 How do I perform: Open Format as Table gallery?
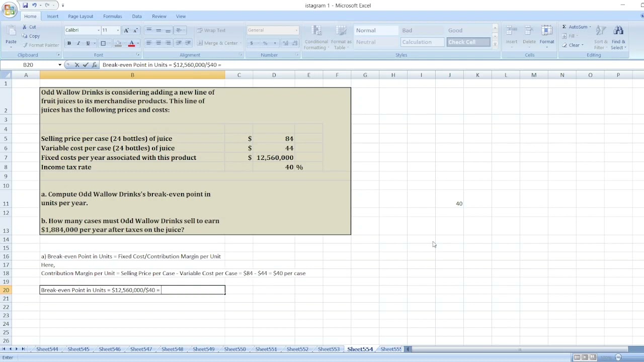coord(341,38)
